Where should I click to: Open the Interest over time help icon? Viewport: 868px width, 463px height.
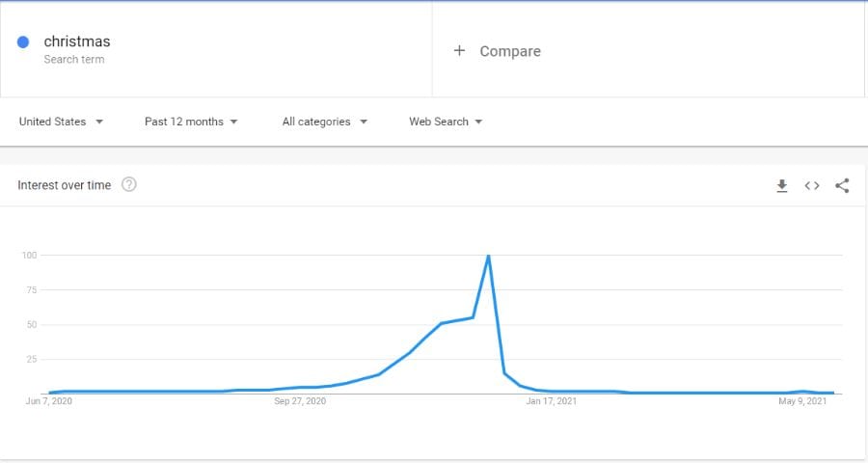pyautogui.click(x=129, y=184)
